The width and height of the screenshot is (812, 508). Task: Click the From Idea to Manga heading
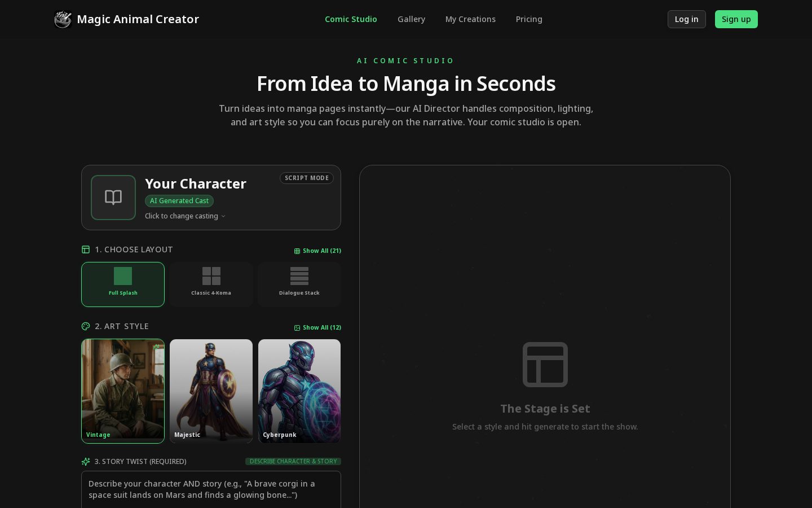pos(406,84)
